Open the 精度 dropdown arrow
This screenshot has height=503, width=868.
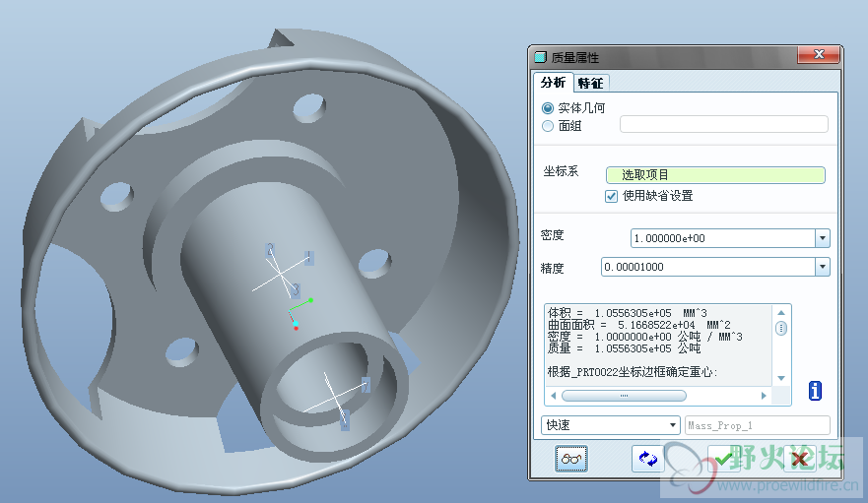(x=823, y=267)
